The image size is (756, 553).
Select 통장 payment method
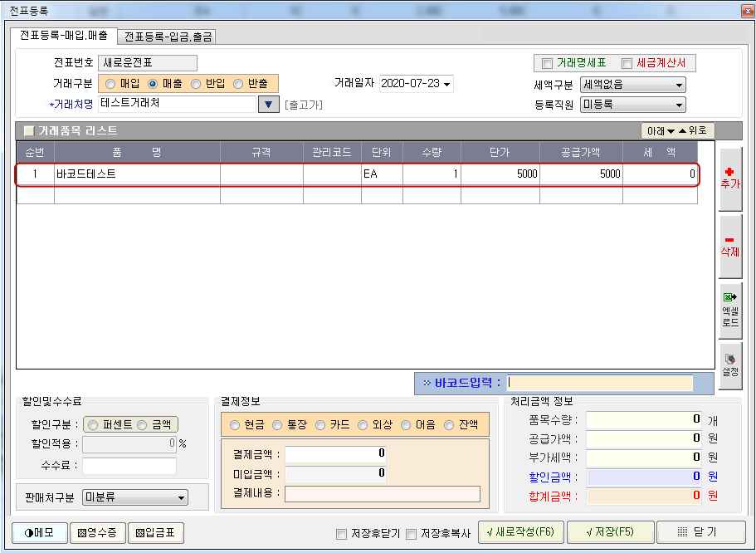click(x=277, y=425)
